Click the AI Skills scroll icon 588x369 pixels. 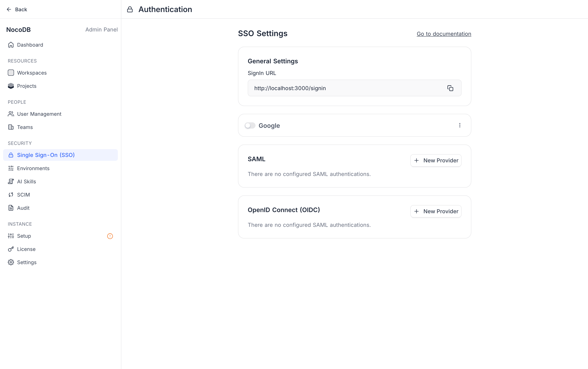[11, 181]
